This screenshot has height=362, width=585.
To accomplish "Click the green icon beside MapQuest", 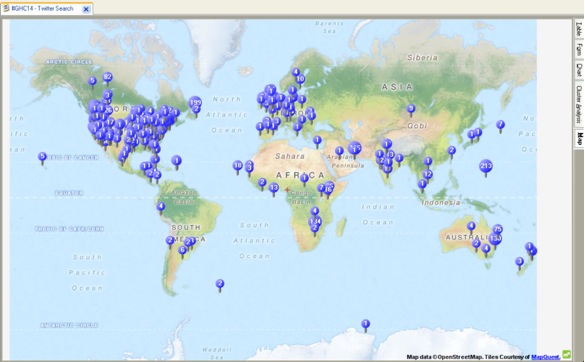I will (567, 353).
